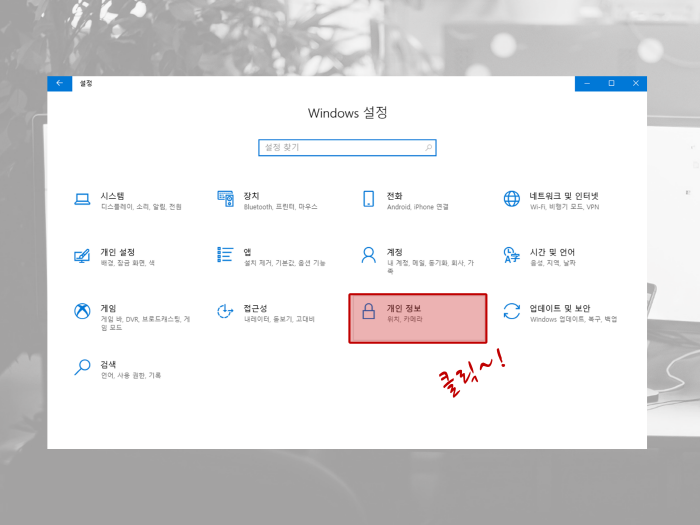
Task: Click the 시스템 category title
Action: (x=112, y=196)
